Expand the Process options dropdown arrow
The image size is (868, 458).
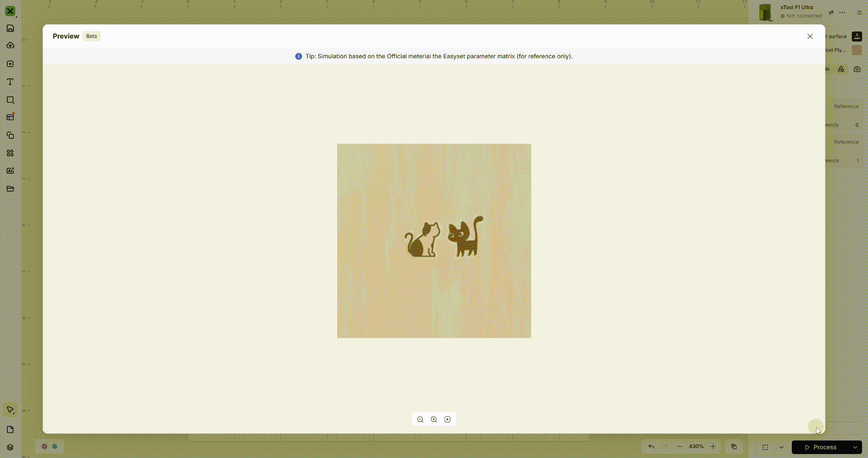855,447
